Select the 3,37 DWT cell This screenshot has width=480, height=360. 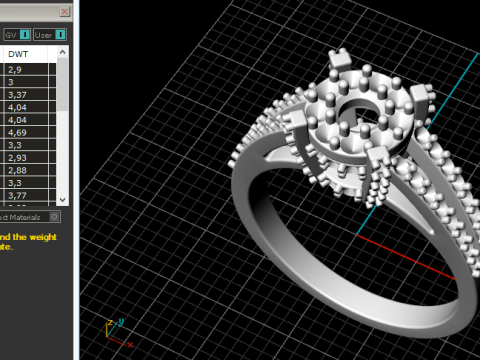coord(26,95)
